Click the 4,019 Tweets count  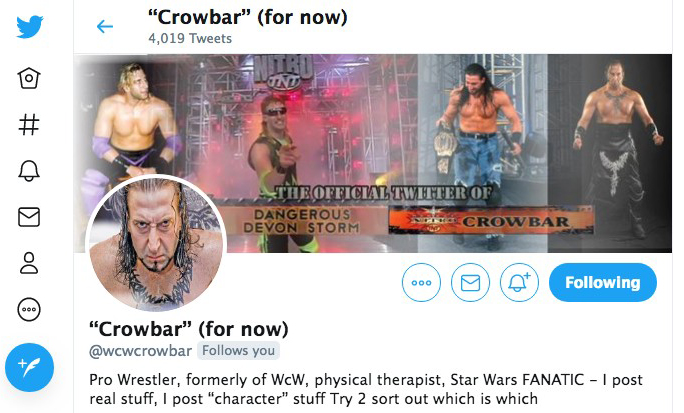point(190,38)
